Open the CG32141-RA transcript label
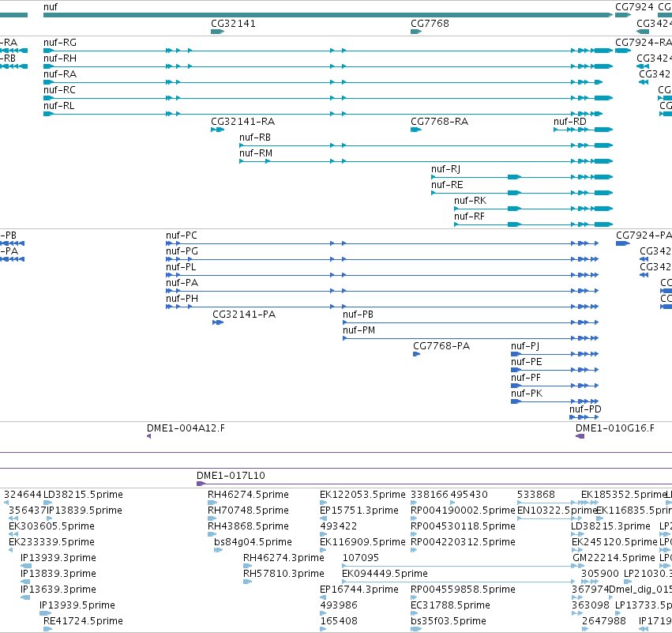 click(x=243, y=122)
